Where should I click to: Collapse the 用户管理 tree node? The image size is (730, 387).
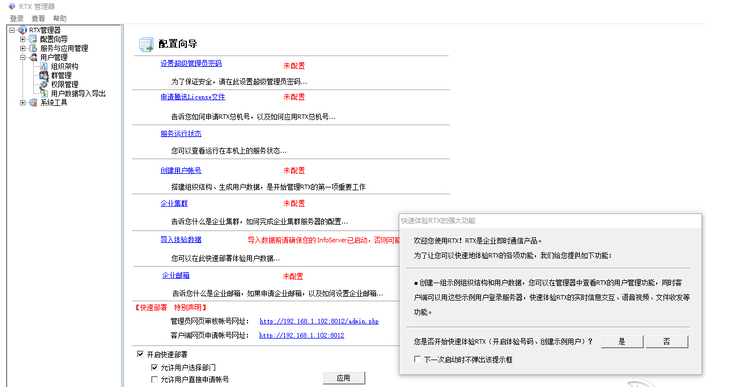pos(23,57)
